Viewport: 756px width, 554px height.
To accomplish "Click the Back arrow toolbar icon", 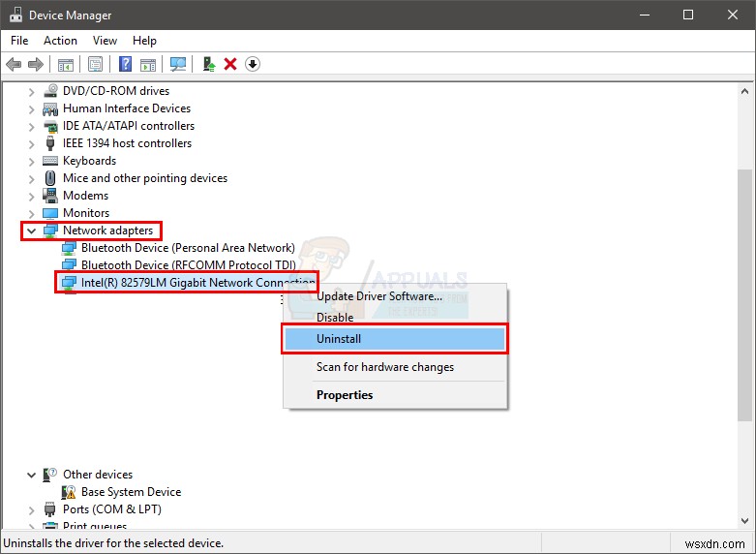I will tap(14, 64).
